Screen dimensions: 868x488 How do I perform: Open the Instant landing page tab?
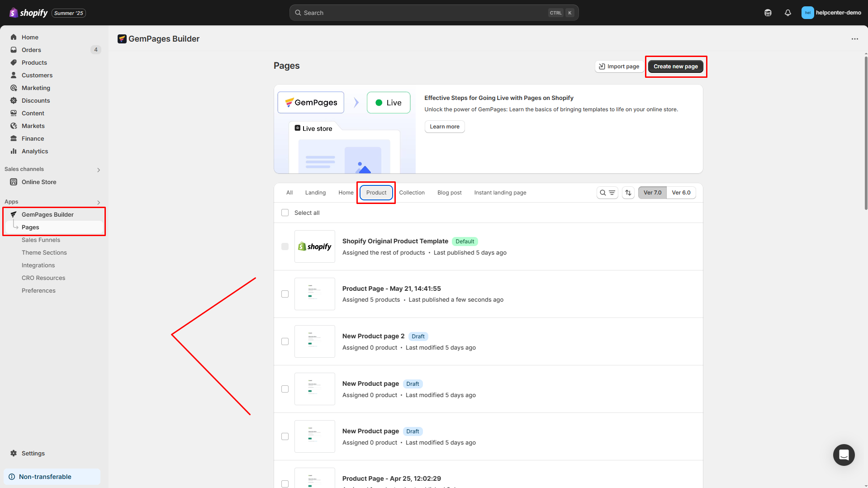pyautogui.click(x=500, y=192)
